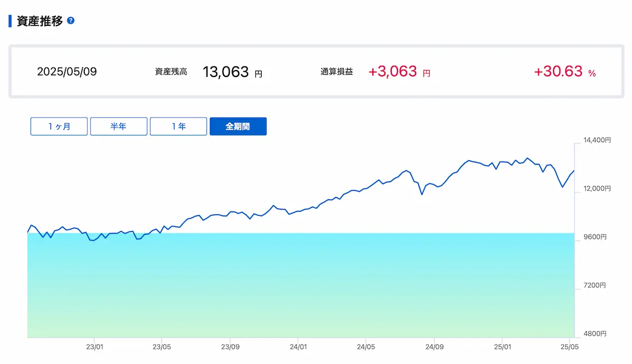Click the +3,063 cumulative profit value

click(x=392, y=72)
